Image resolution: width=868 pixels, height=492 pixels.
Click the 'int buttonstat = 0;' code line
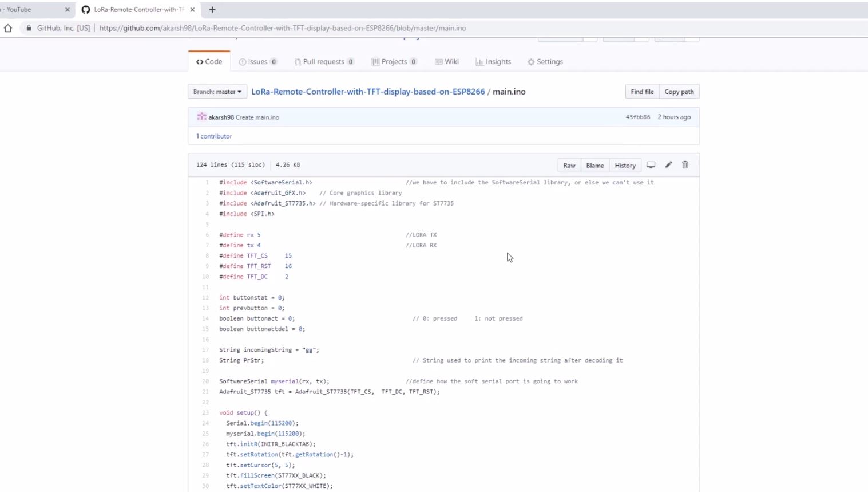tap(252, 298)
